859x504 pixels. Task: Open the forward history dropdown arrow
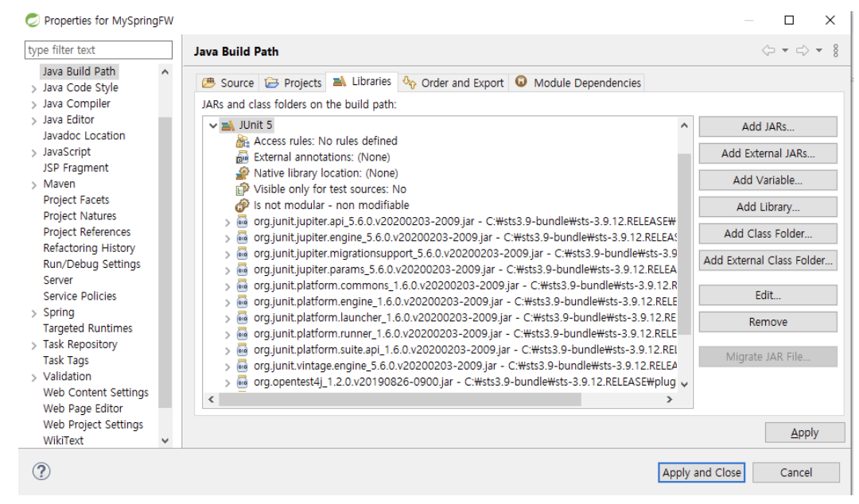point(819,50)
